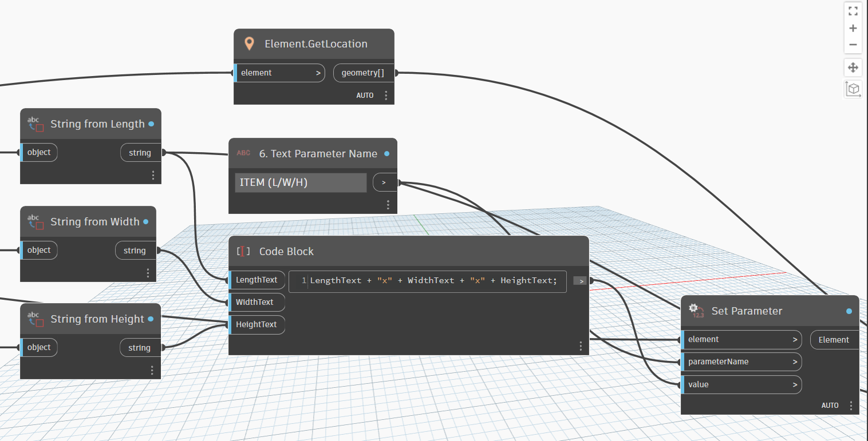The width and height of the screenshot is (868, 441).
Task: Open the three-dot menu on String from Width
Action: coord(148,273)
